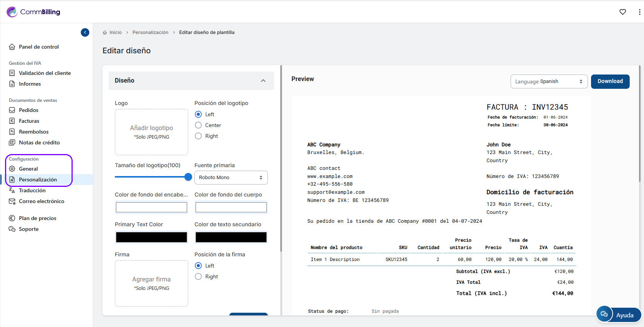Click the home icon in breadcrumb
The image size is (644, 327).
click(x=105, y=33)
